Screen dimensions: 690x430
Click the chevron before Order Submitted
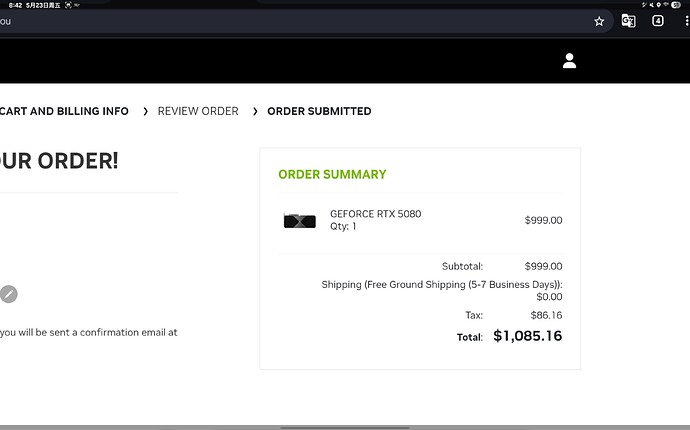[255, 111]
